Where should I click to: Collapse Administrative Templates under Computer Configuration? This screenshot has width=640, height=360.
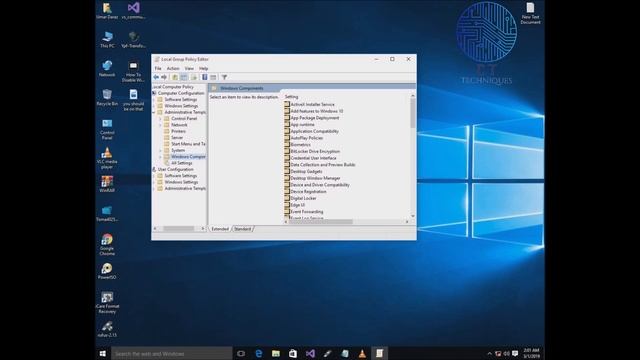coord(154,112)
